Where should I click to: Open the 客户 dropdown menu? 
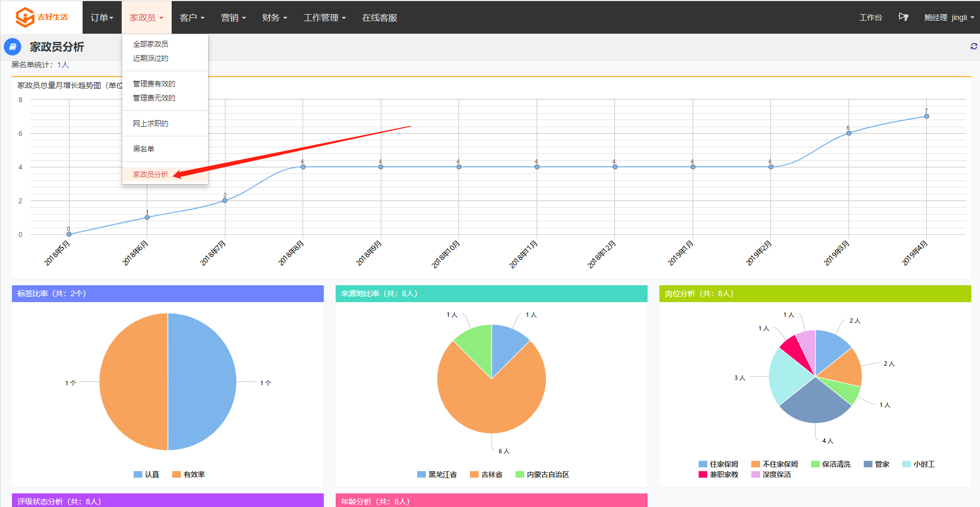(x=192, y=17)
